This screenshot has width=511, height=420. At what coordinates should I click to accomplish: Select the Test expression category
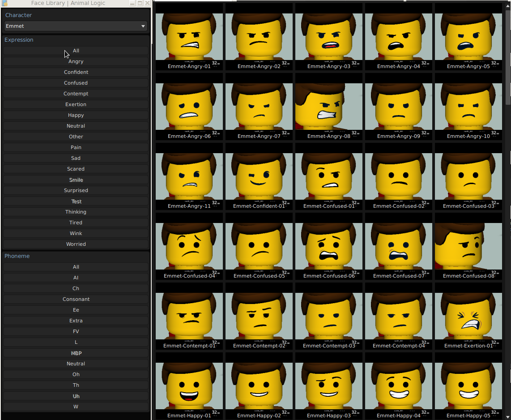tap(76, 201)
